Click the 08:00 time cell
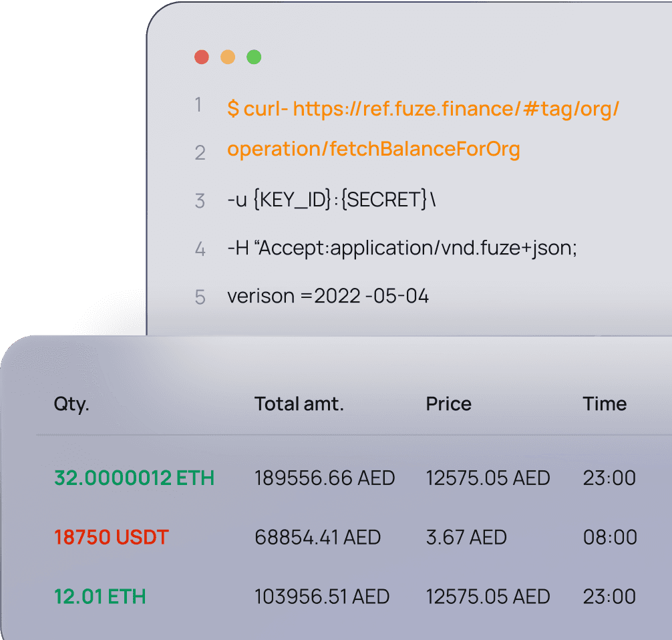The width and height of the screenshot is (672, 640). [610, 537]
